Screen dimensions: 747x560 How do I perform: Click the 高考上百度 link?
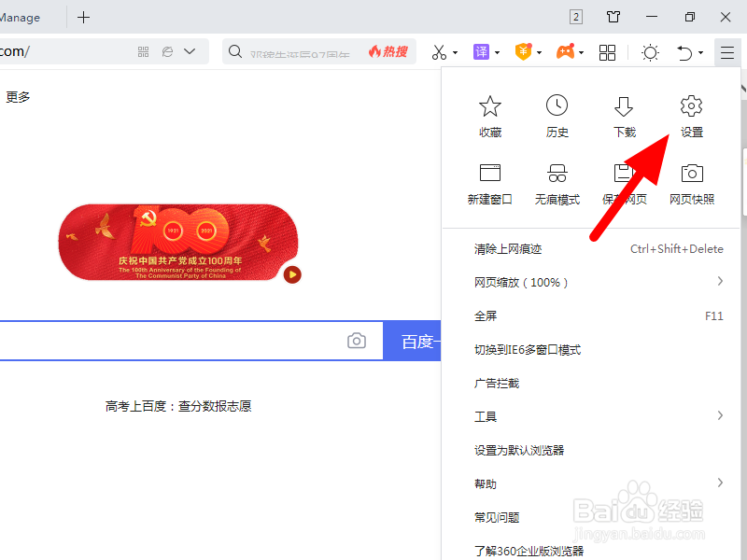pos(177,405)
